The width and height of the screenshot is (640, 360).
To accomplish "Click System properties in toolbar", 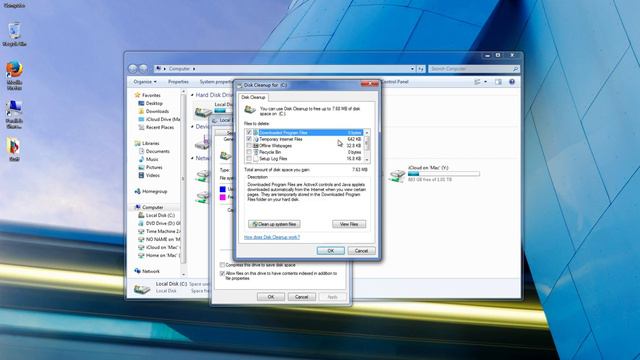I will click(x=216, y=82).
